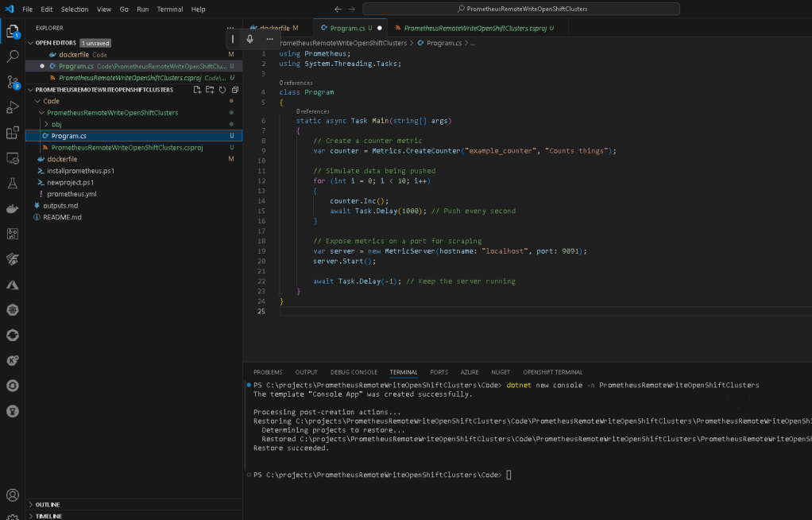
Task: Open outputs.md file
Action: (133, 206)
